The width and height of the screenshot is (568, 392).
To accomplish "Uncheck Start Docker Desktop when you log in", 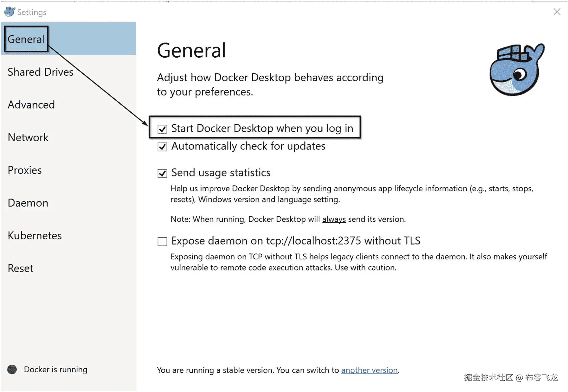I will tap(162, 129).
